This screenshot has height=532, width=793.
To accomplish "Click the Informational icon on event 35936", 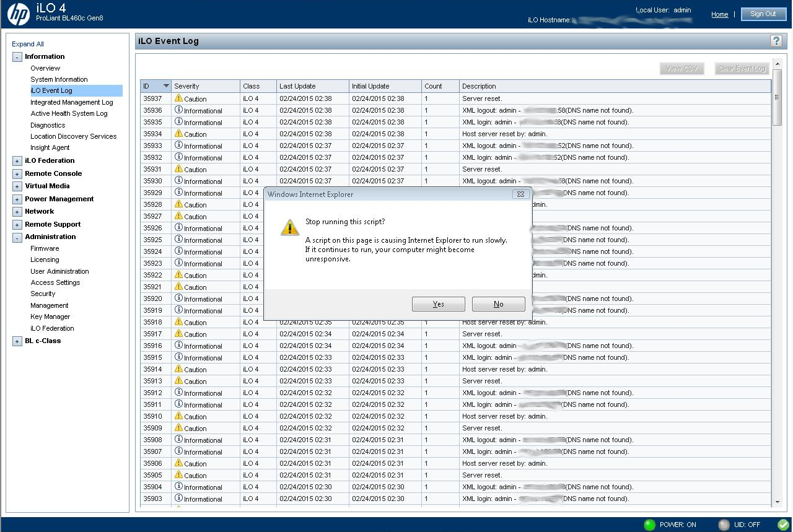I will pyautogui.click(x=178, y=110).
